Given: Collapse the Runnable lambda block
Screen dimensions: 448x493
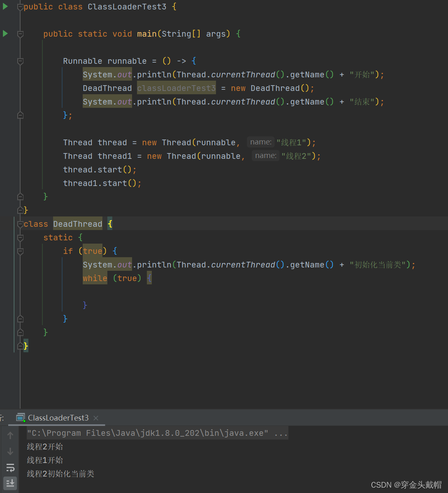Looking at the screenshot, I should coord(20,61).
